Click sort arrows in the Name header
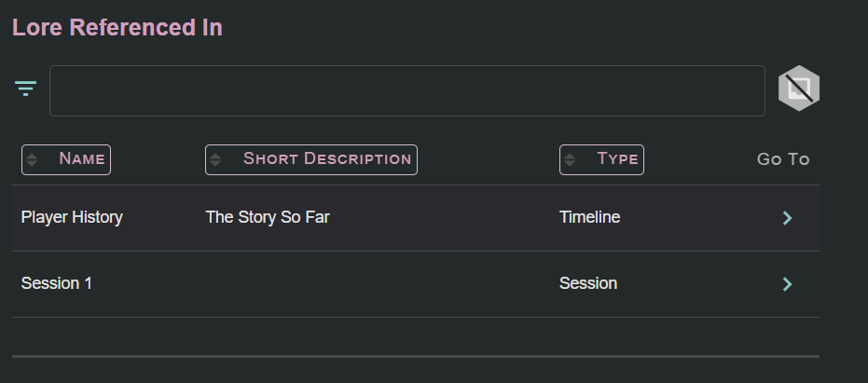 coord(32,159)
